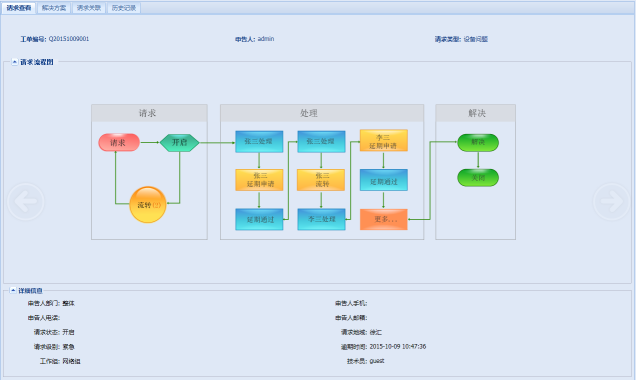
Task: Go to next flowchart with right arrow
Action: [x=611, y=202]
